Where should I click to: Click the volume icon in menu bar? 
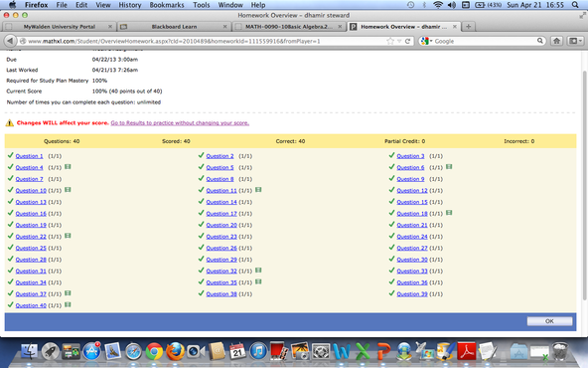[x=452, y=5]
